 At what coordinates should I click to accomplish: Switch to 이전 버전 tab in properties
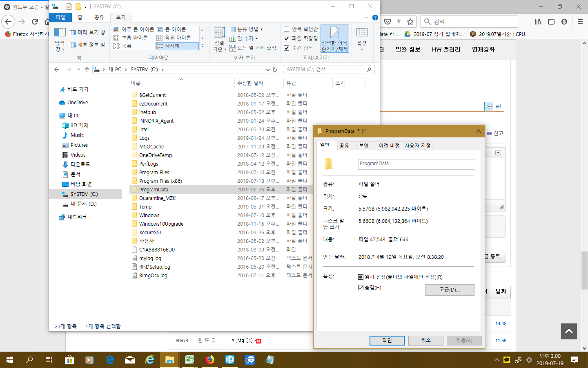(x=389, y=146)
